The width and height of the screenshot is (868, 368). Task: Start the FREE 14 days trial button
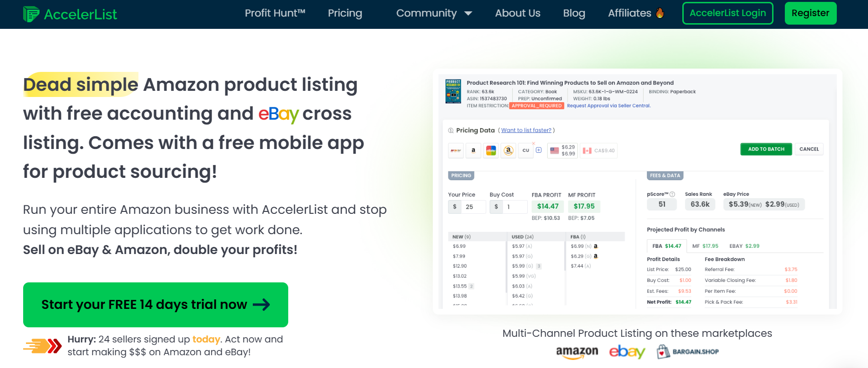(x=155, y=305)
